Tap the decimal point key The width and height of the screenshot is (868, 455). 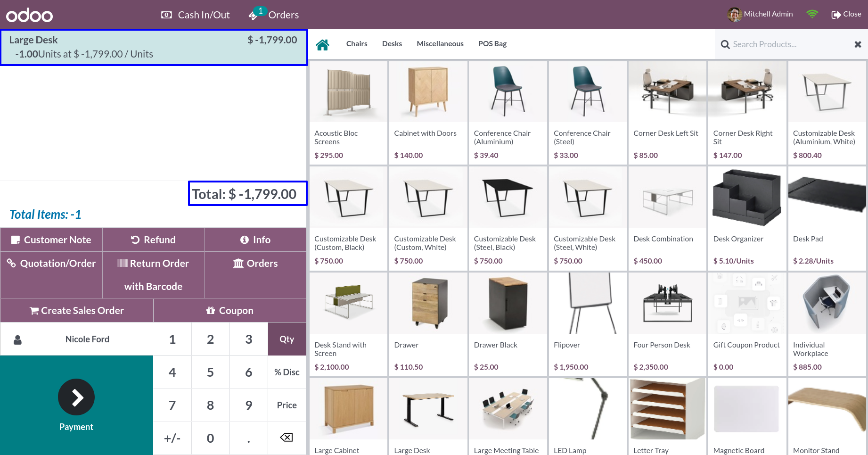[x=249, y=438]
